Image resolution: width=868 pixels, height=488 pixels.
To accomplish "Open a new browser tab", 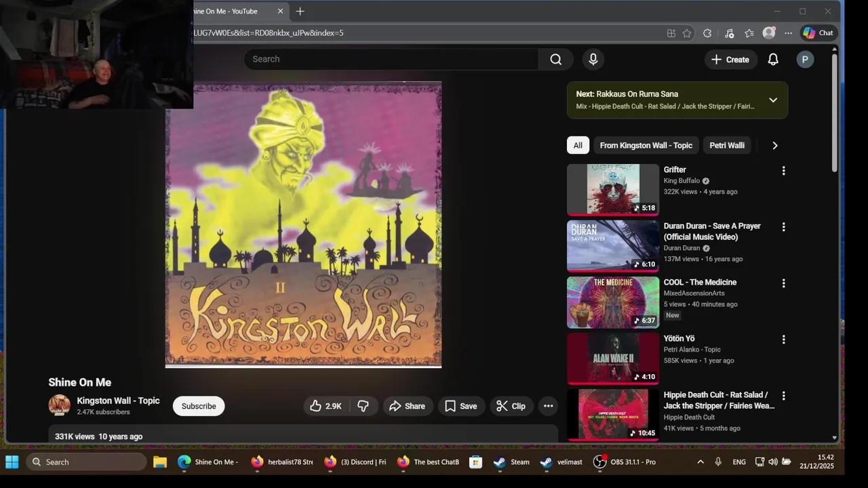I will coord(300,11).
